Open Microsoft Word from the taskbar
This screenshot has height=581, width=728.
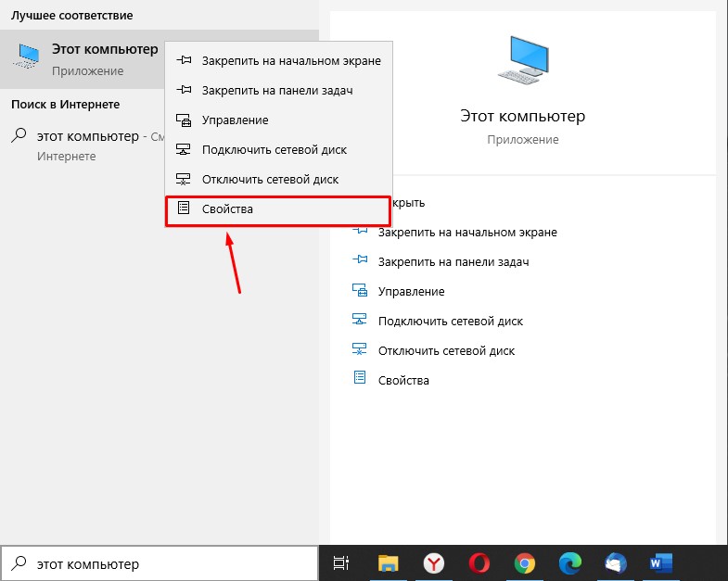click(x=661, y=563)
